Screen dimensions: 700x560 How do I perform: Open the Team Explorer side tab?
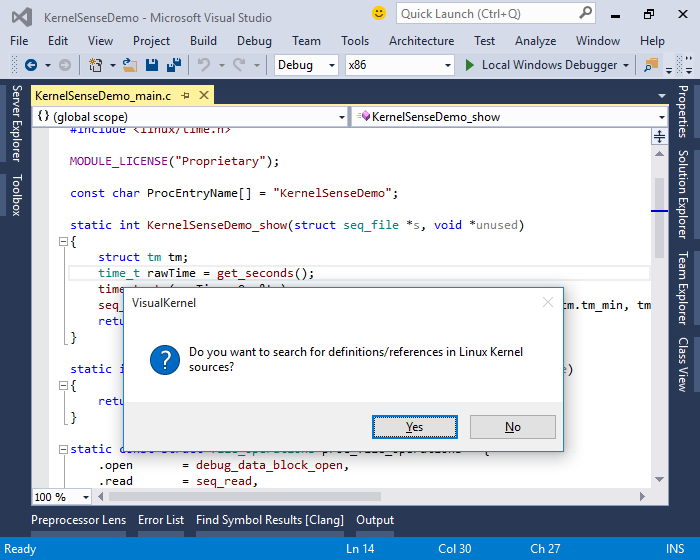pos(683,288)
